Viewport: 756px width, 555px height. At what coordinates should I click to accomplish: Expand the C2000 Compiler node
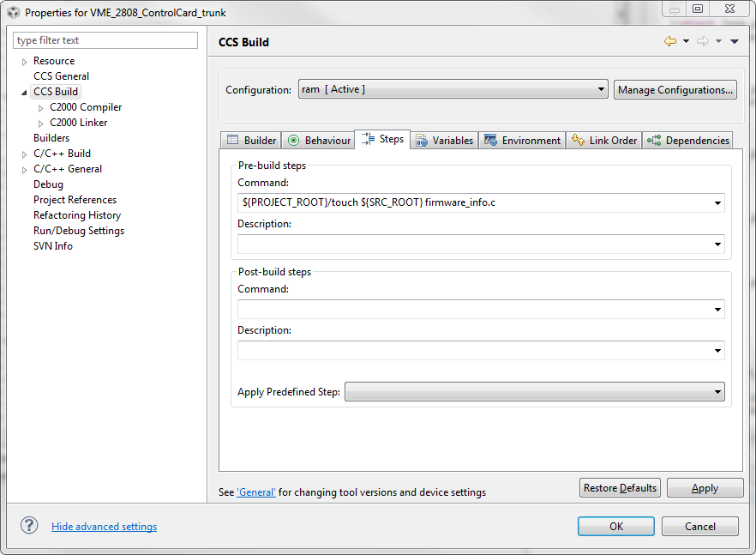coord(40,108)
